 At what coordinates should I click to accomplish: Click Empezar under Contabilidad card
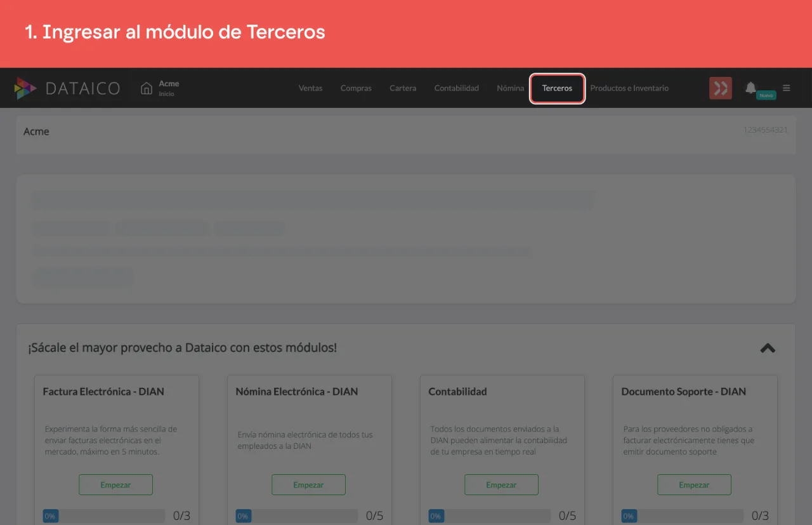point(501,484)
